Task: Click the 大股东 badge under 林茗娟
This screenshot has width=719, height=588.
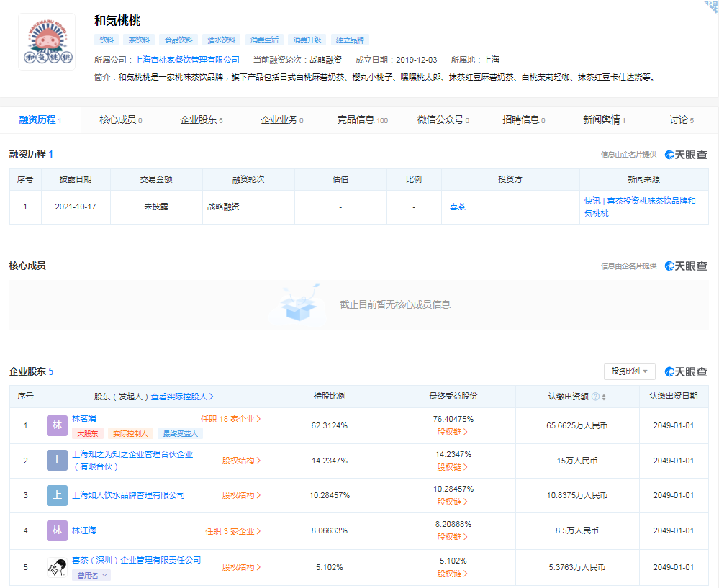Action: (88, 433)
